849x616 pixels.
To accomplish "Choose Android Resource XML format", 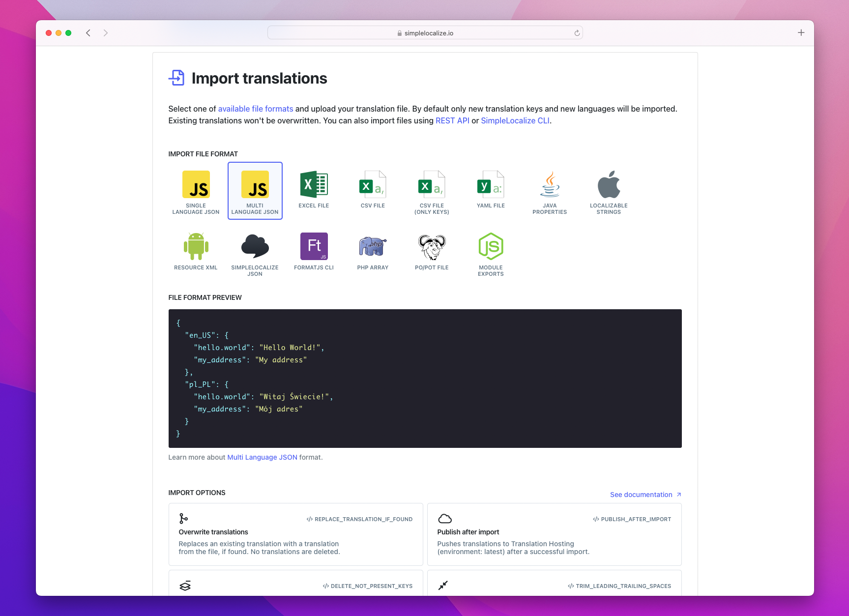I will pyautogui.click(x=196, y=253).
